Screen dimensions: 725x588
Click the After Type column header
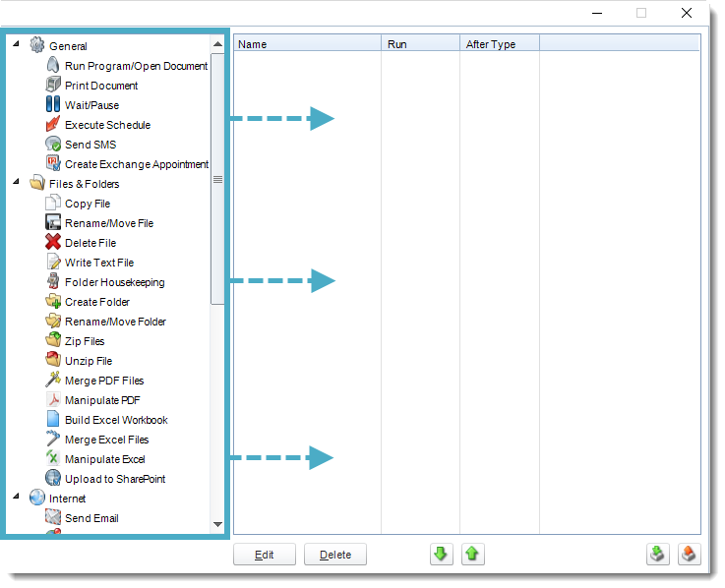tap(500, 44)
